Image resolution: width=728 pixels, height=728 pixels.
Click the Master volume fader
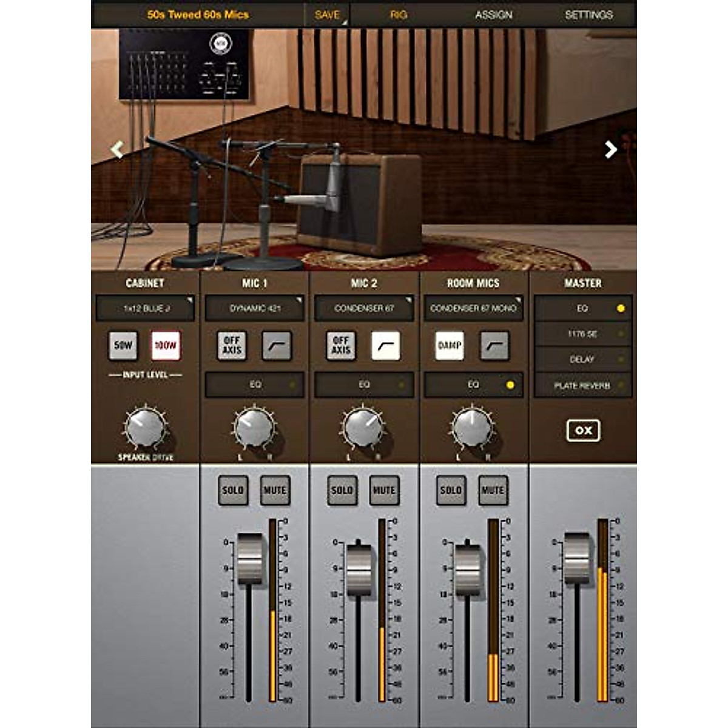(x=576, y=559)
